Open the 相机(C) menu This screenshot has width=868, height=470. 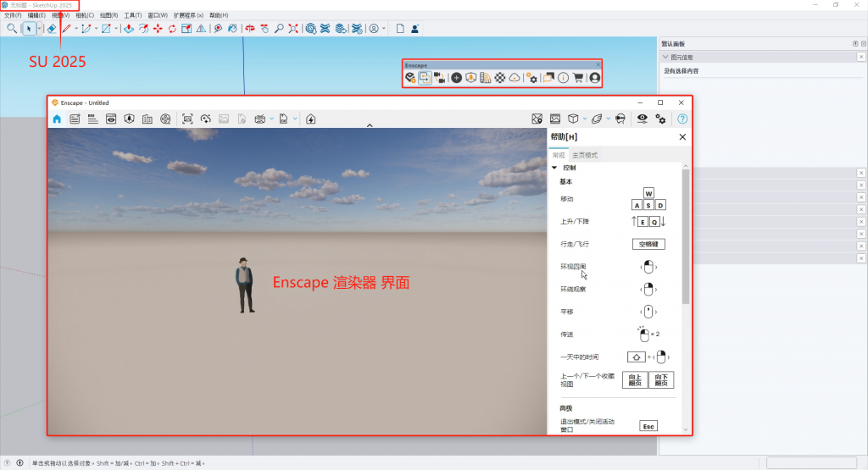[85, 15]
